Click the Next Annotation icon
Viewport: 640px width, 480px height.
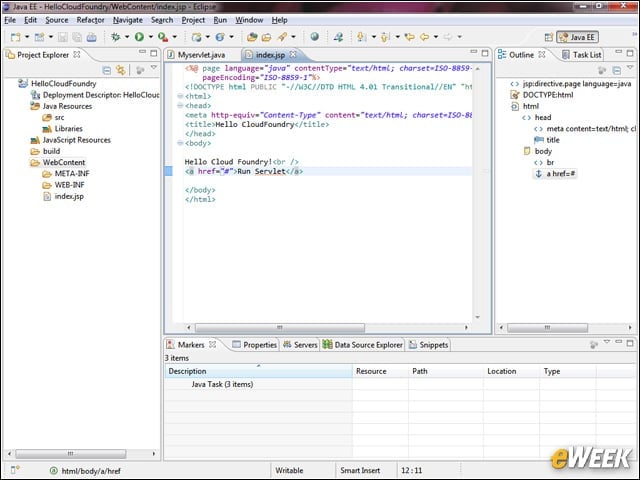pyautogui.click(x=361, y=37)
